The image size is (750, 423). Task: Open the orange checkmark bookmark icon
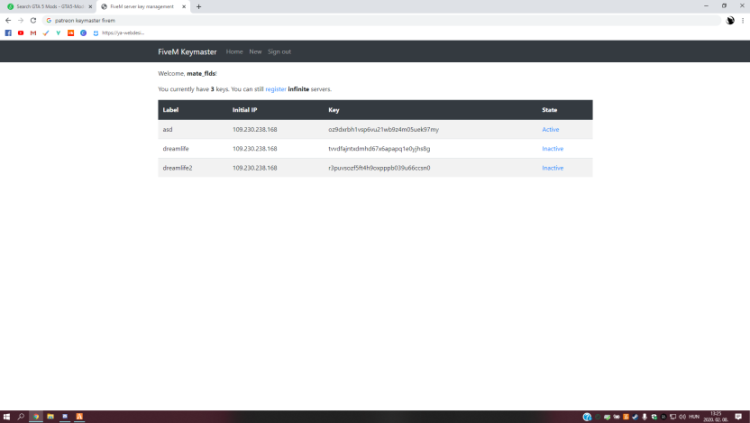(x=46, y=33)
